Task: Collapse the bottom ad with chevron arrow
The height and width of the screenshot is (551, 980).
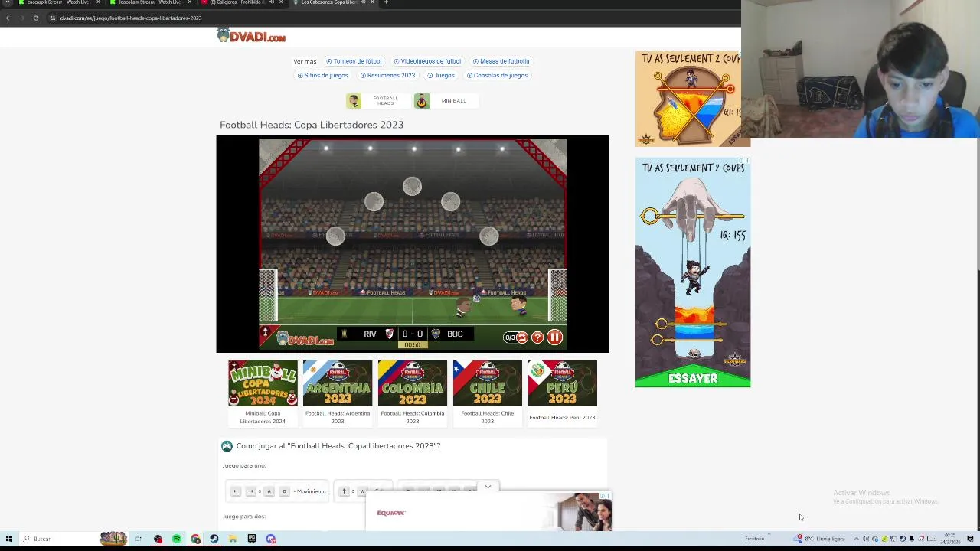Action: click(488, 487)
